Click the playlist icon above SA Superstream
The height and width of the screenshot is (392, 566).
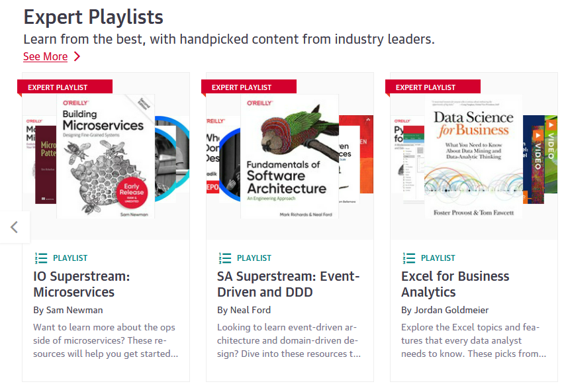[225, 258]
